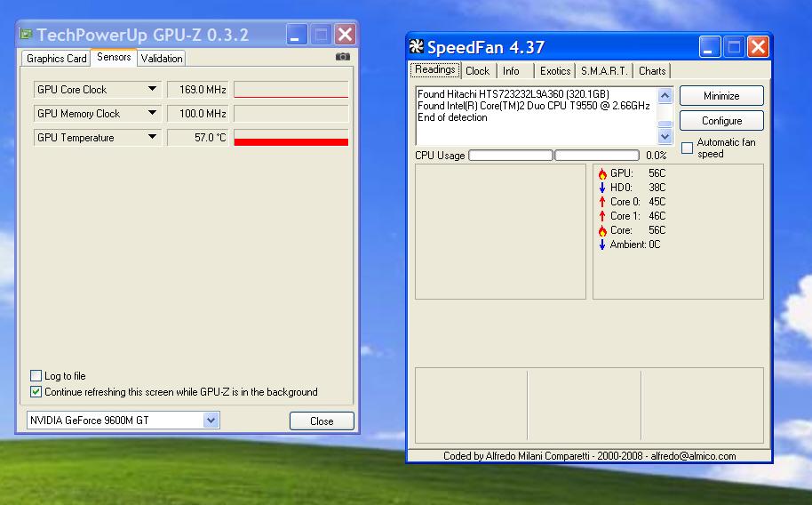
Task: Click the flame icon next to GPU: 56C
Action: (x=602, y=173)
